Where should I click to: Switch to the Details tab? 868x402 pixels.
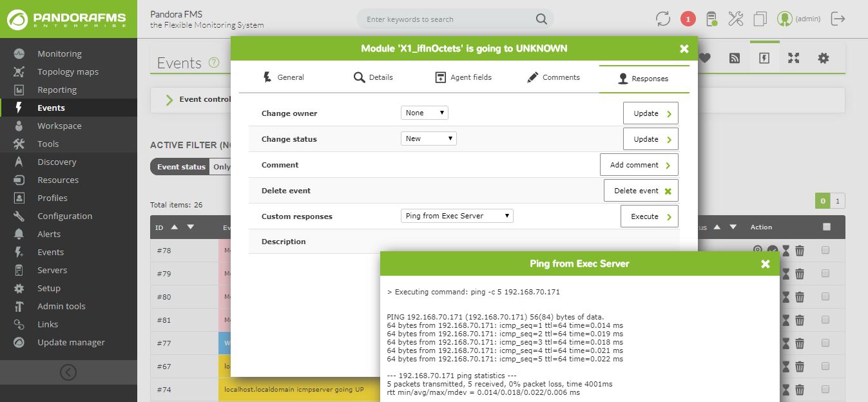point(373,77)
